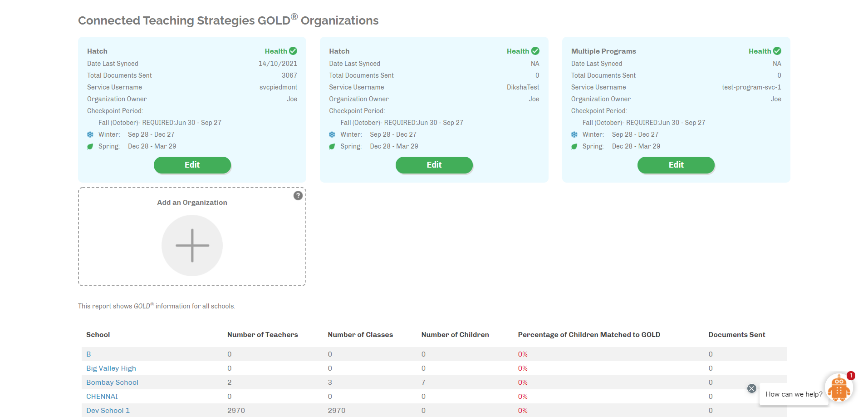868x417 pixels.
Task: Open the Bombay School link
Action: point(112,382)
